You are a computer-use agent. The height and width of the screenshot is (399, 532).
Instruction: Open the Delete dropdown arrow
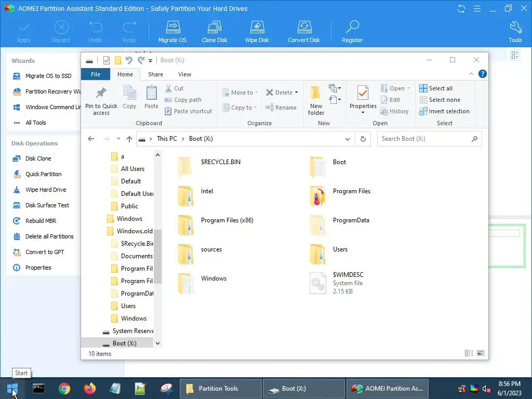coord(296,92)
